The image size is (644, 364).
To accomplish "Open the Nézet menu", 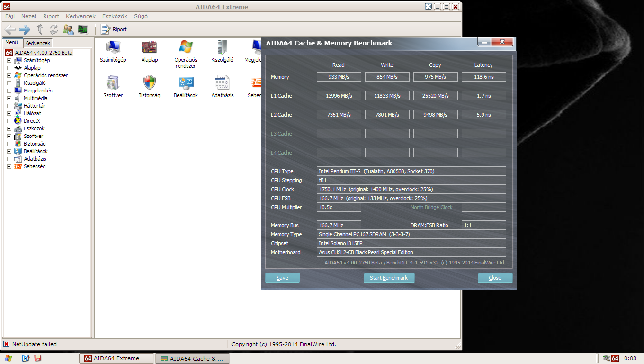I will (29, 16).
